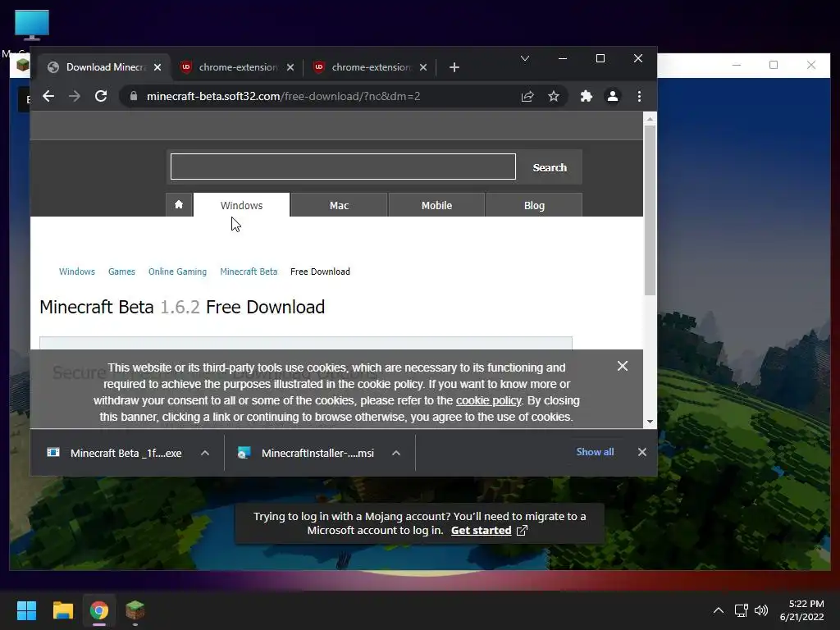
Task: Close the Download Minecraft tab
Action: 157,67
